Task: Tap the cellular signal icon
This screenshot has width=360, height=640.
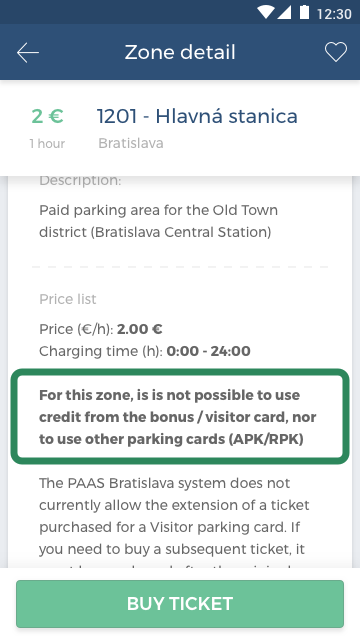Action: (284, 12)
